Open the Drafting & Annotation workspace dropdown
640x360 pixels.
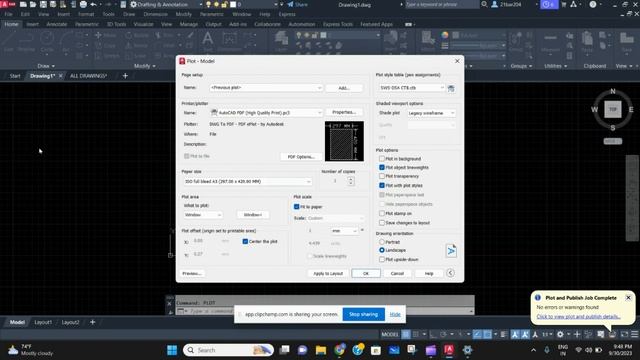click(x=167, y=4)
